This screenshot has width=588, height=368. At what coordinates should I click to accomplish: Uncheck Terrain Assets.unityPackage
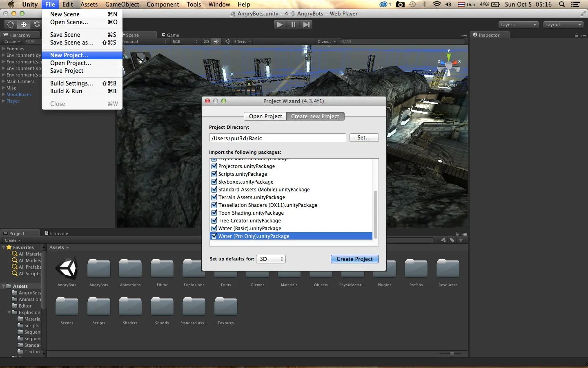tap(214, 197)
